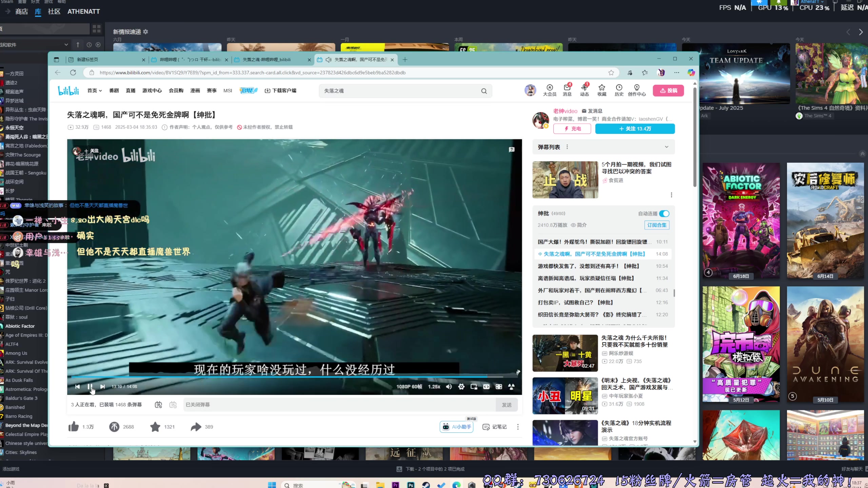Toggle danmaku display switch icon
The image size is (868, 488).
point(158,405)
